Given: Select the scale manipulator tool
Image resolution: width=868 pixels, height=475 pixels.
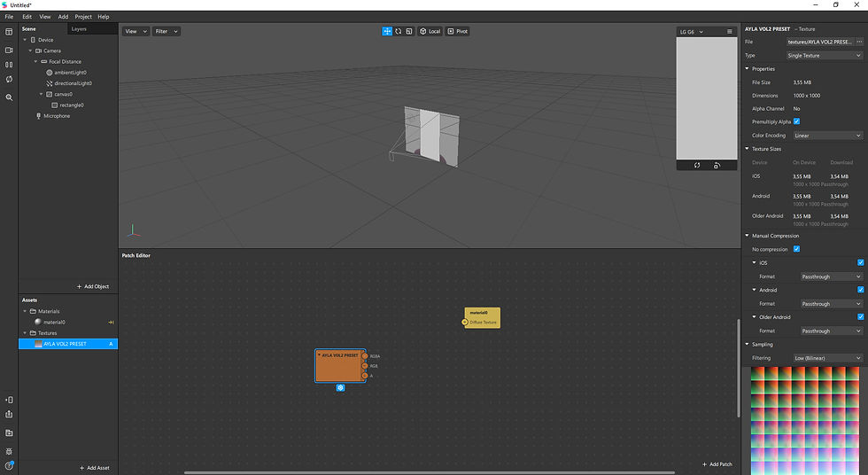Looking at the screenshot, I should pos(409,32).
